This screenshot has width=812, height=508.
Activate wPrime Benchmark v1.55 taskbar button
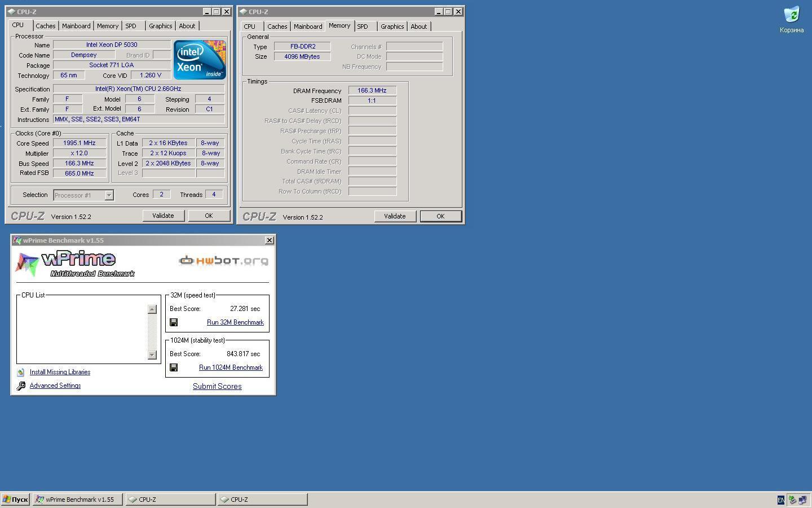(77, 500)
